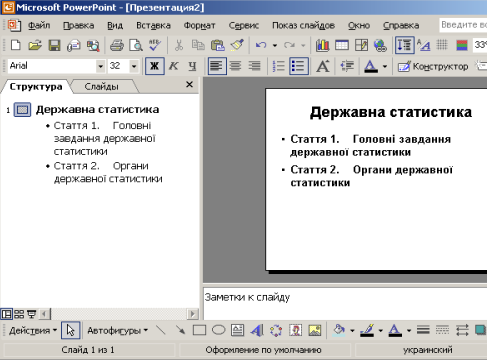This screenshot has height=360, width=487.
Task: Open the Arial font name dropdown
Action: [100, 66]
